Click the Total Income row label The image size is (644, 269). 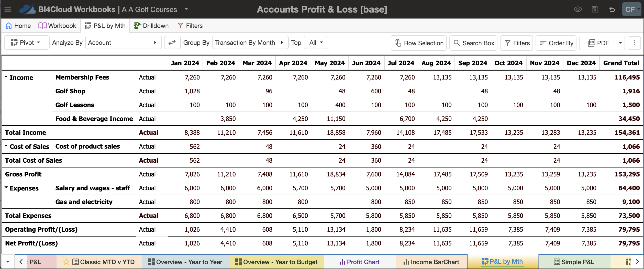coord(26,133)
